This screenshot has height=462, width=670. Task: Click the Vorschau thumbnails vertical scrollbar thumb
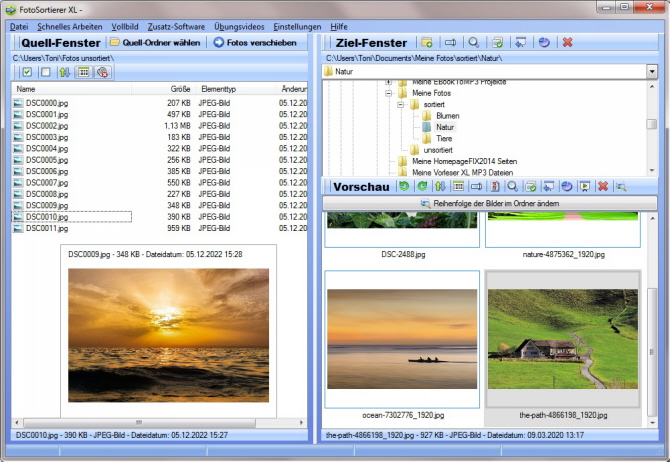pyautogui.click(x=652, y=352)
